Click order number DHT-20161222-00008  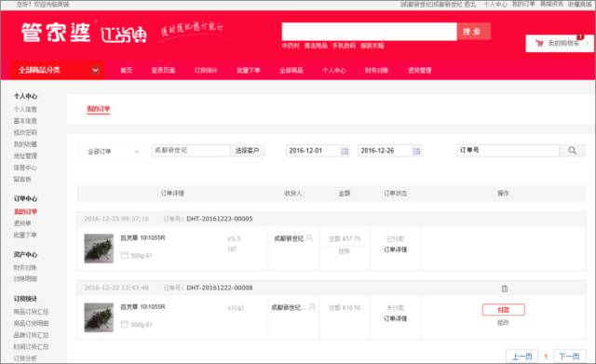[220, 288]
